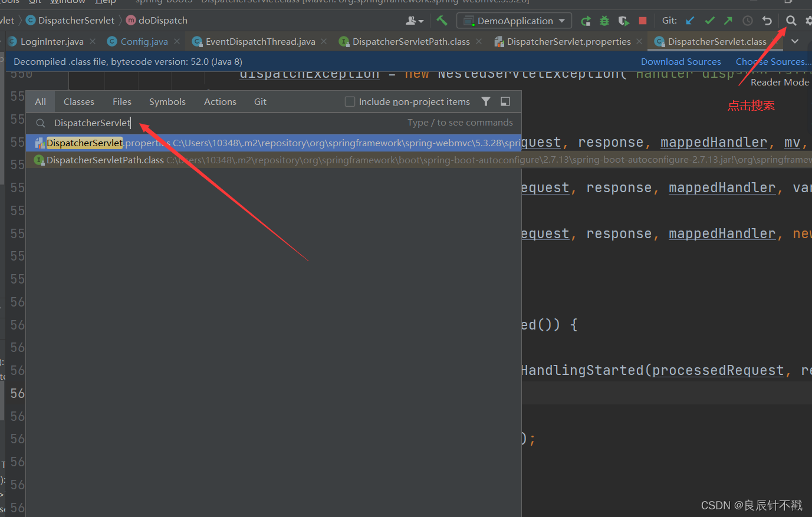This screenshot has height=517, width=812.
Task: Click the Reader Mode label
Action: [x=780, y=83]
